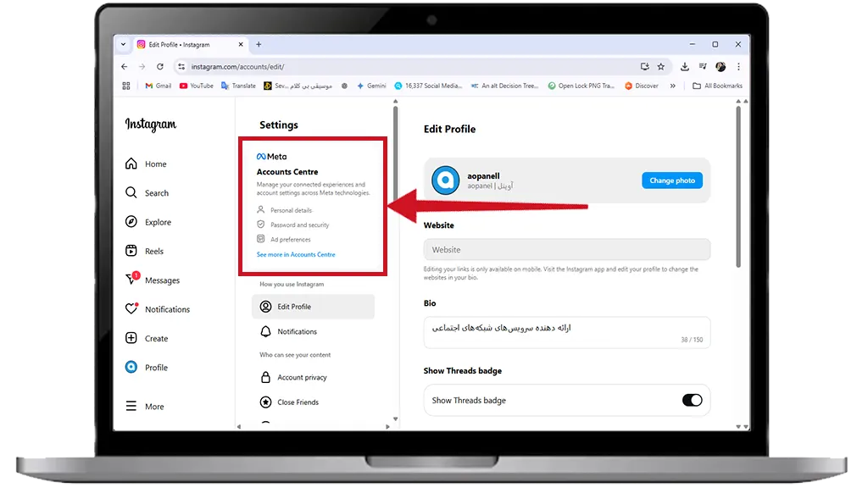
Task: Click the "How you use Instagram" section label
Action: point(292,284)
